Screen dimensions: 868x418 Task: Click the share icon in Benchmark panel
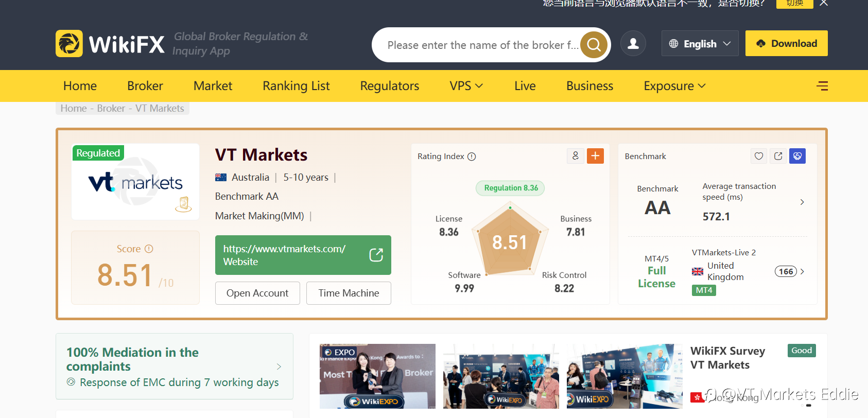[778, 156]
